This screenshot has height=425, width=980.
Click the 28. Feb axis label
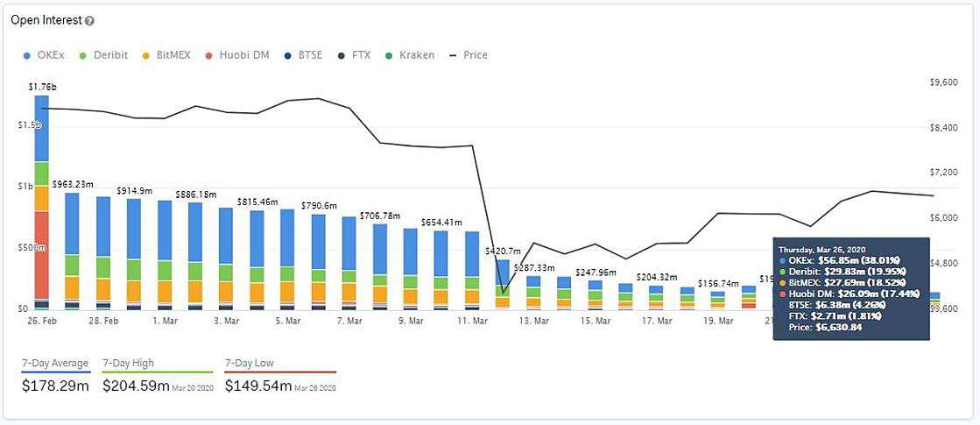coord(102,321)
